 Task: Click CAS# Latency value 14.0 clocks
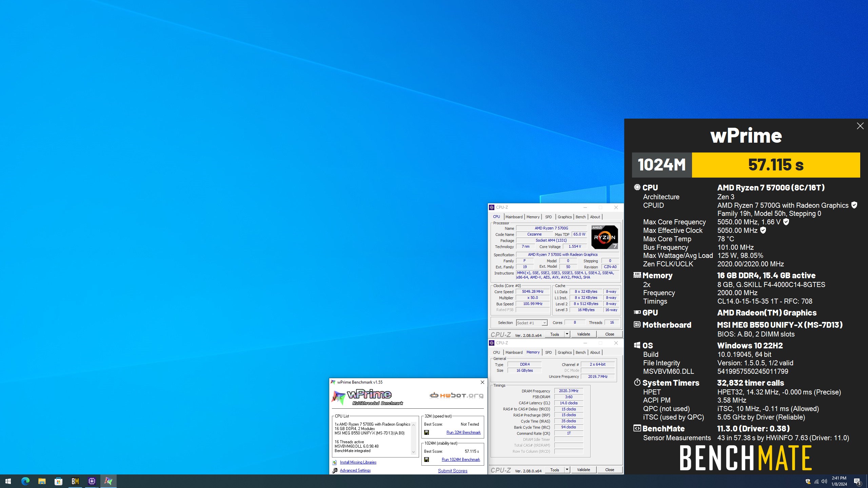tap(569, 403)
